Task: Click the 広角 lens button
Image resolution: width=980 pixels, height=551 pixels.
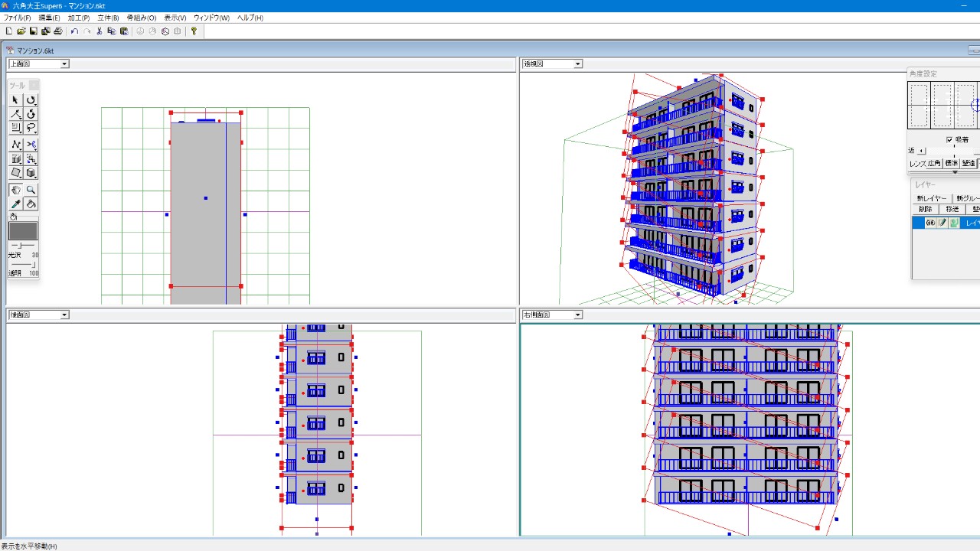Action: pos(934,164)
